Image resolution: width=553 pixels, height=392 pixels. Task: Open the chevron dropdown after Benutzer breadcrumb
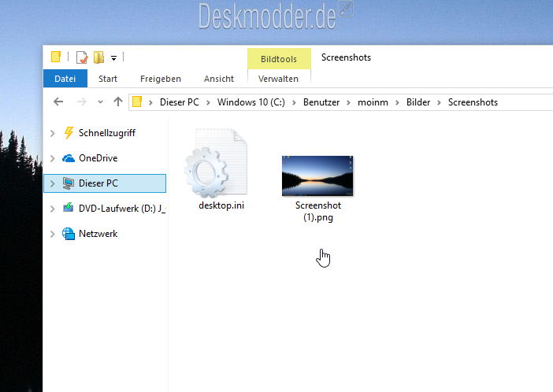(x=348, y=102)
